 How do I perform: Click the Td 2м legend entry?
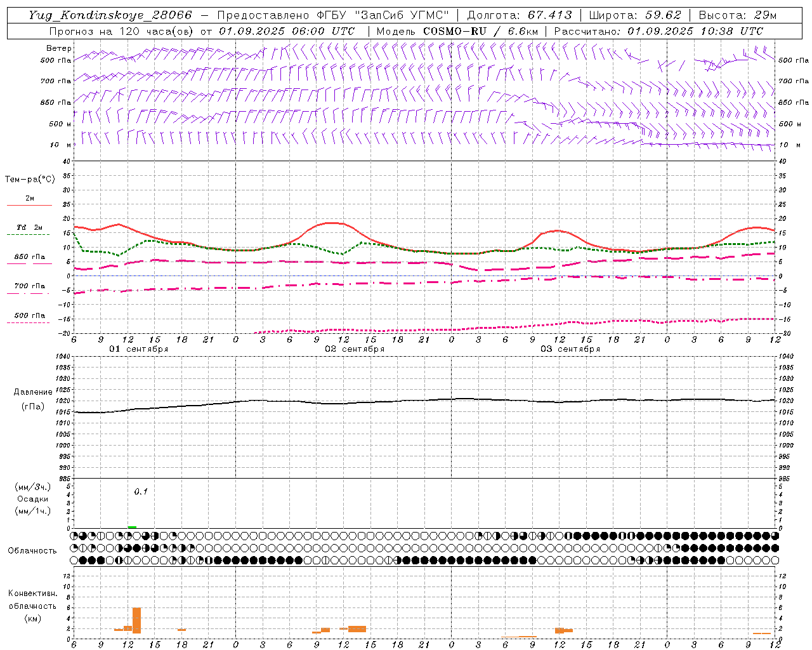pyautogui.click(x=29, y=227)
